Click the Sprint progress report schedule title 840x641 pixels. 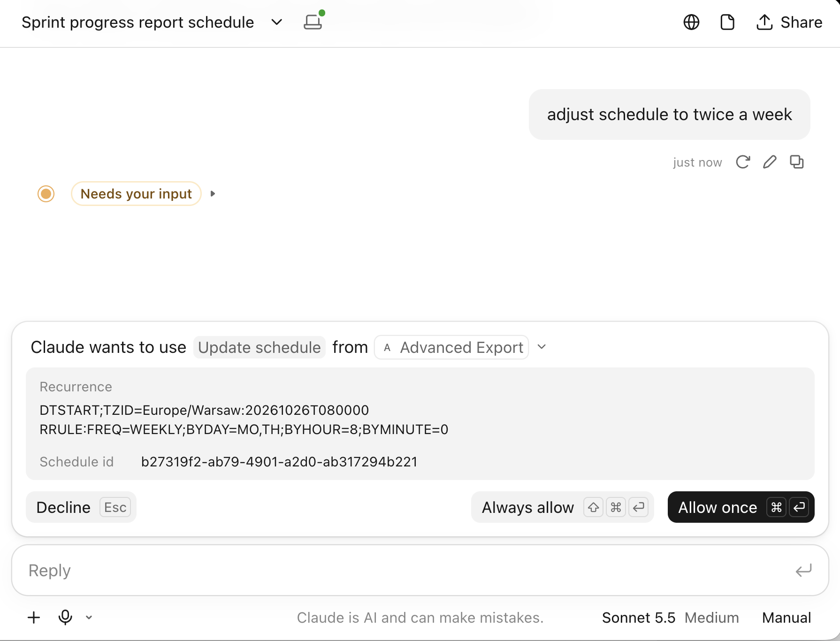pyautogui.click(x=137, y=22)
